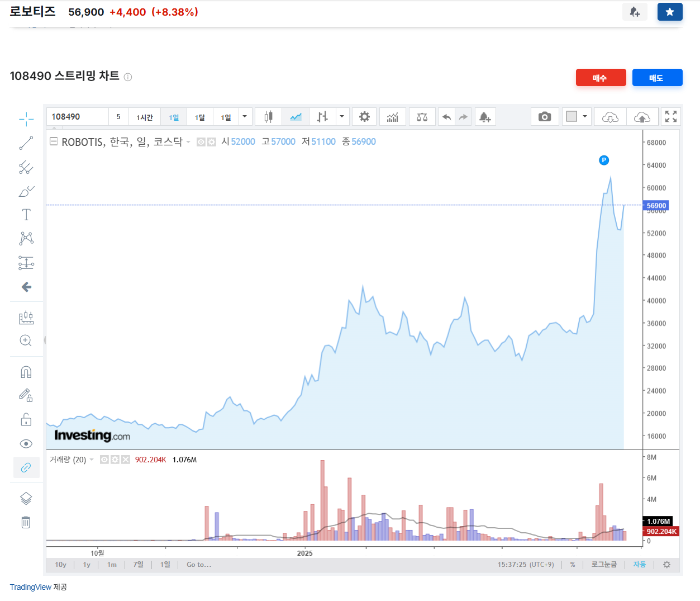The width and height of the screenshot is (700, 601).
Task: Toggle the lock on all drawings
Action: click(26, 419)
